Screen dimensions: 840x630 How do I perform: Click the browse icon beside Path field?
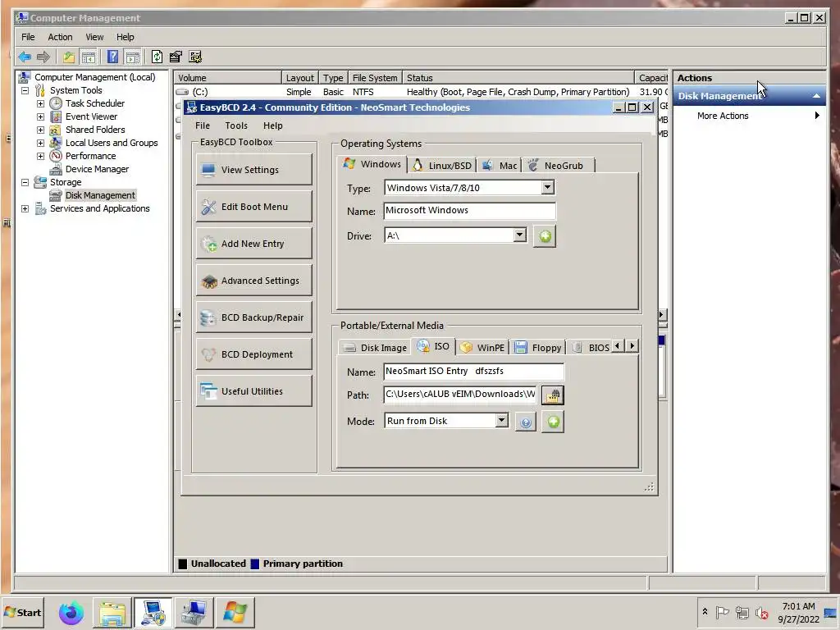[x=553, y=395]
